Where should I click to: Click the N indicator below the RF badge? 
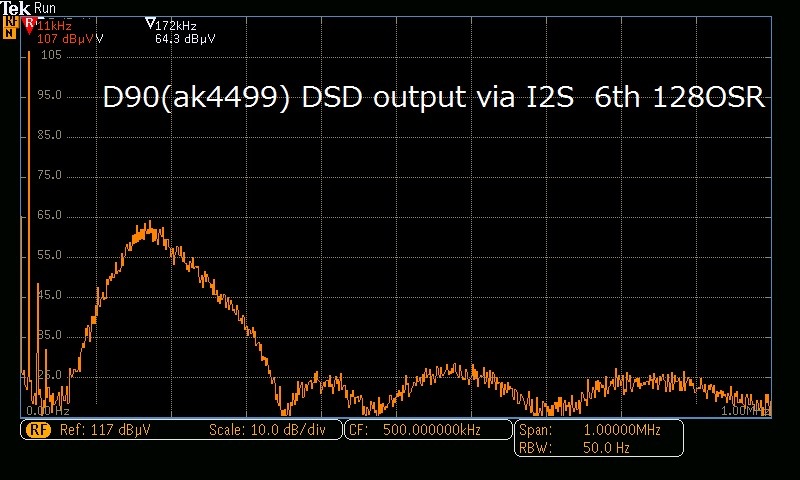click(x=9, y=34)
